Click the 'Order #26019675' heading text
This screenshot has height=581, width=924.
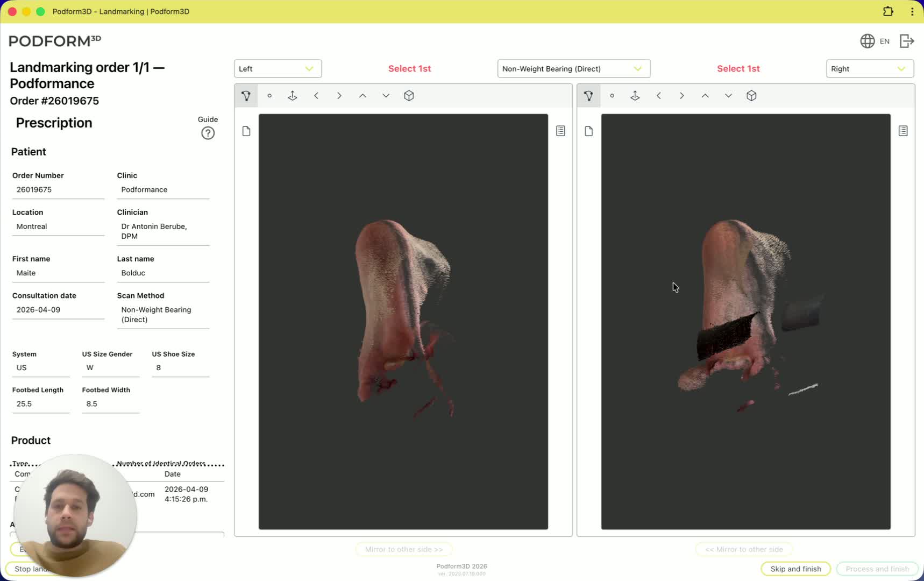click(54, 101)
